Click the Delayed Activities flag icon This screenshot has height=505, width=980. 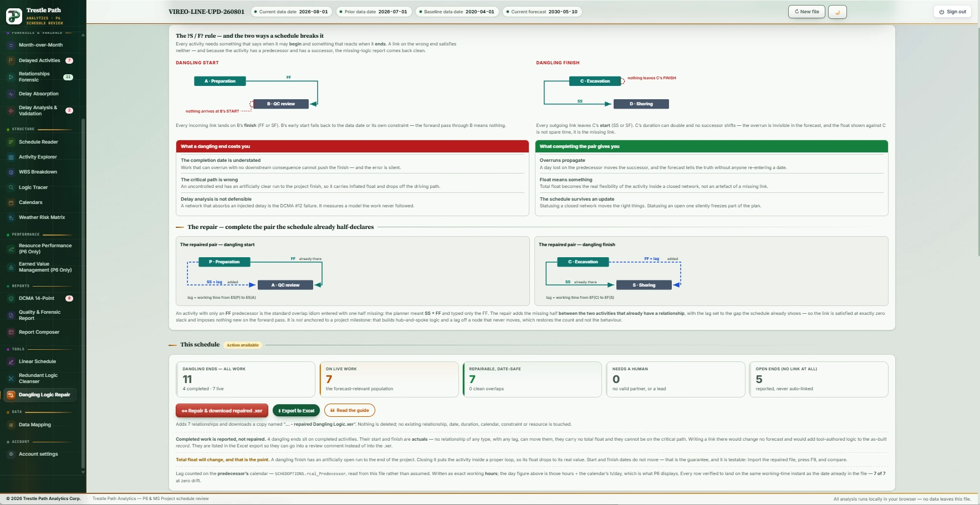[11, 61]
